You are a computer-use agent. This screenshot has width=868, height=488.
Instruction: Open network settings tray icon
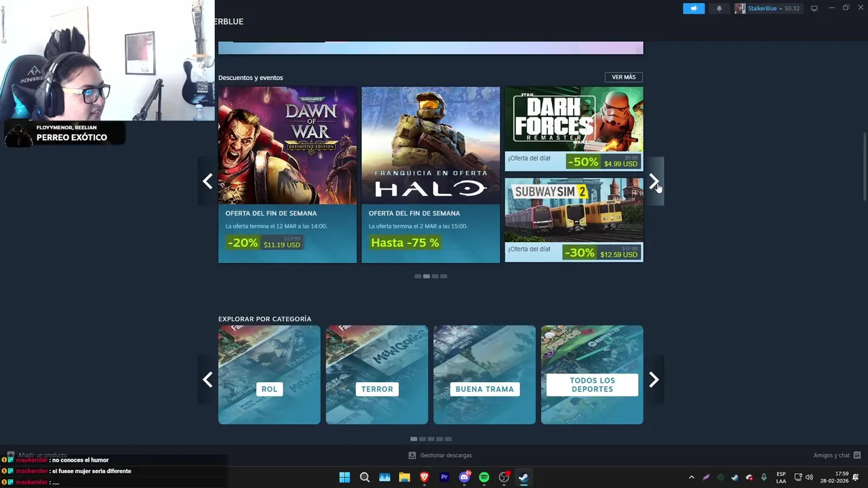[798, 478]
